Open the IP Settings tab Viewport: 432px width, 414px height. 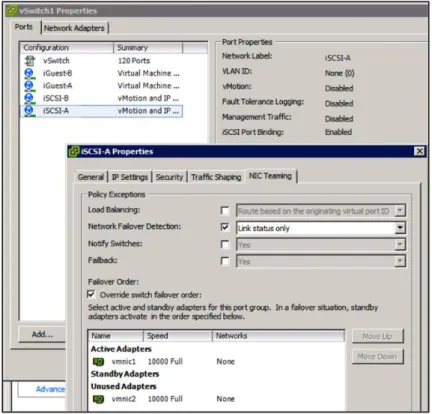(x=130, y=177)
